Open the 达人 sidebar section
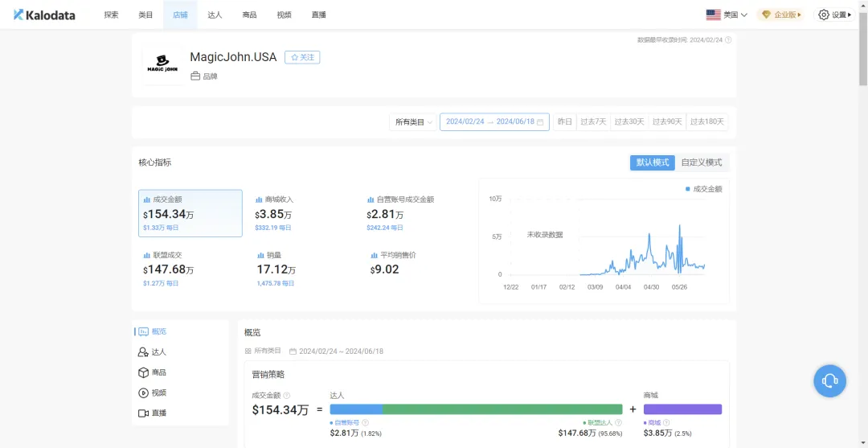The height and width of the screenshot is (448, 868). (152, 352)
